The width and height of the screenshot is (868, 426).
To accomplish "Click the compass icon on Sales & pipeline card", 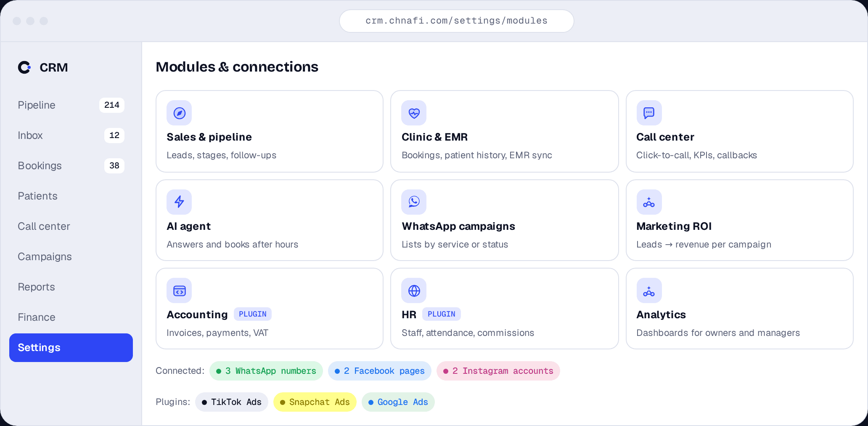I will 179,113.
